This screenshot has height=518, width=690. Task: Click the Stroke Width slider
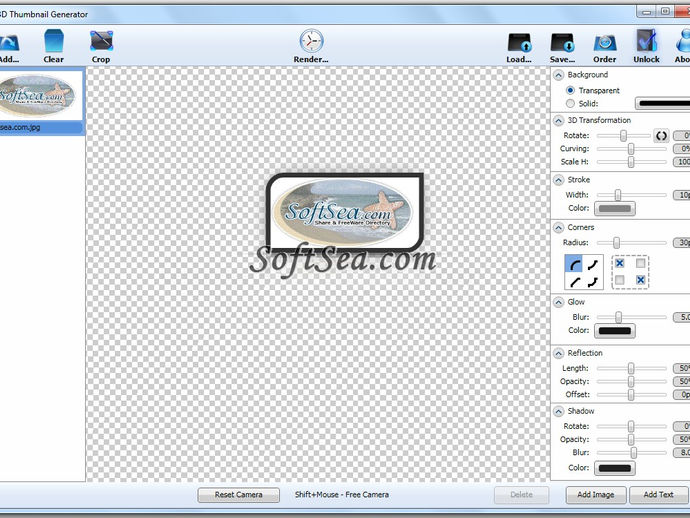click(631, 195)
